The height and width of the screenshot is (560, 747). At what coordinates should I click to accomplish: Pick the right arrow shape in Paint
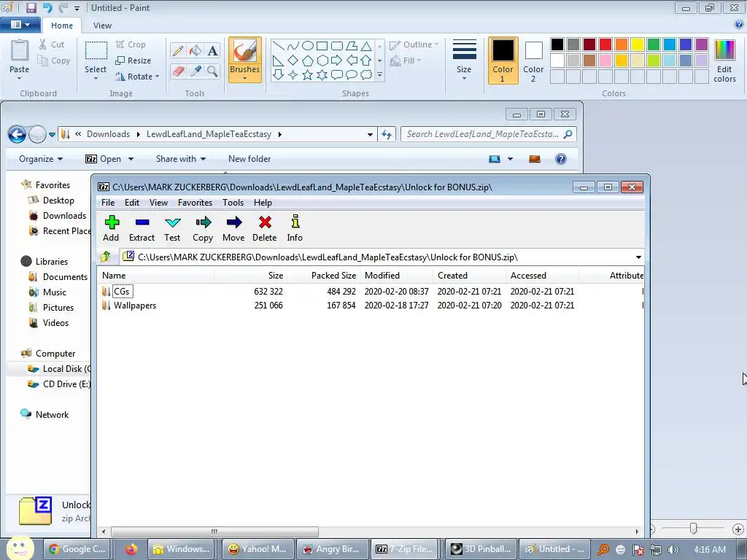[336, 61]
